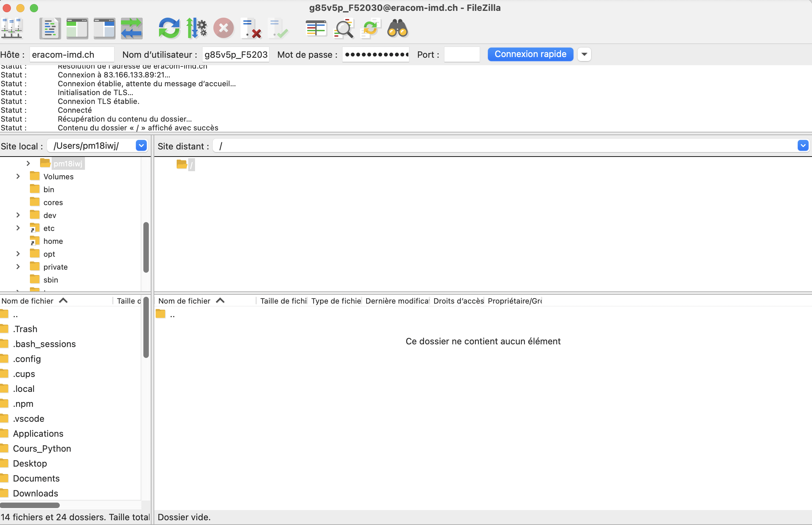The image size is (812, 525).
Task: Sort local list by Nom de fichier
Action: click(x=56, y=301)
